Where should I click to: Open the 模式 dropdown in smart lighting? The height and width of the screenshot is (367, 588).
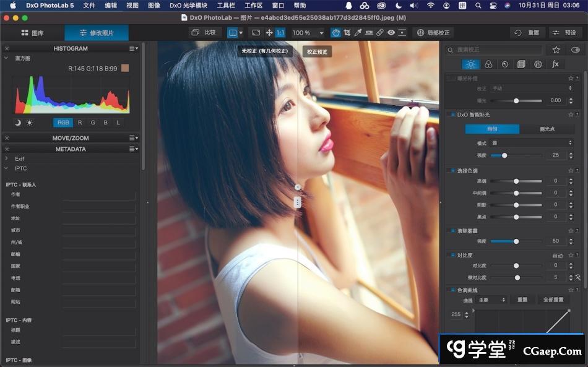click(530, 143)
